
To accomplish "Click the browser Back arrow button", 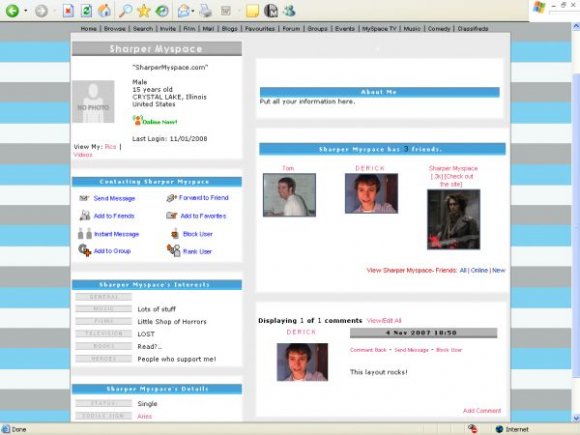I will pyautogui.click(x=12, y=11).
